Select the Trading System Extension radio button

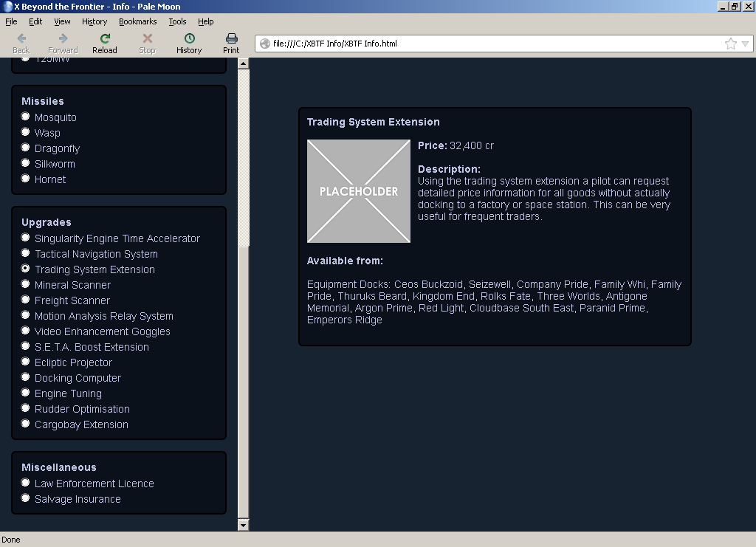pyautogui.click(x=26, y=268)
